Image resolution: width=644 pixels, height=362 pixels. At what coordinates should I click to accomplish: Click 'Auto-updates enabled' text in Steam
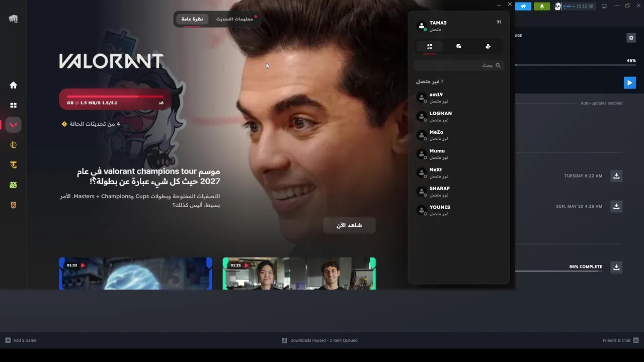[601, 103]
